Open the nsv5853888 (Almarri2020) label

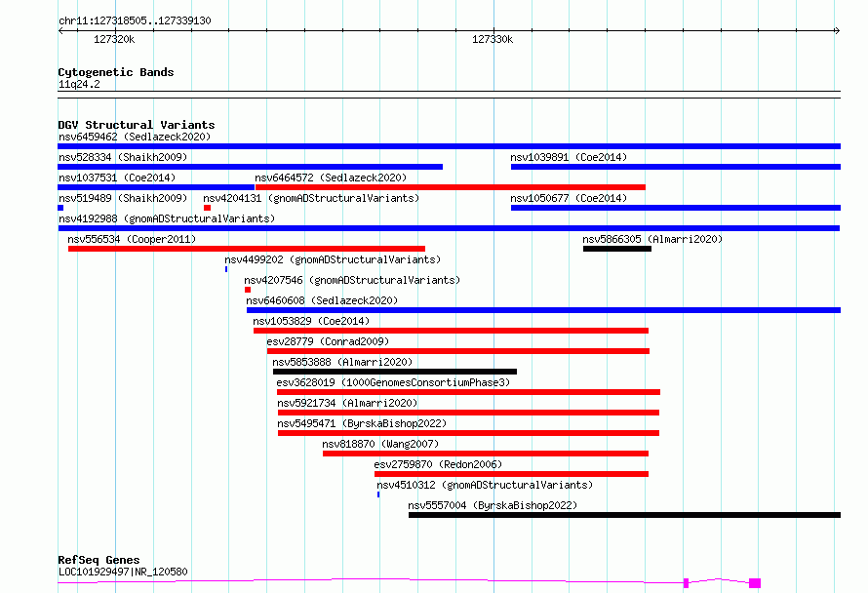tap(342, 362)
